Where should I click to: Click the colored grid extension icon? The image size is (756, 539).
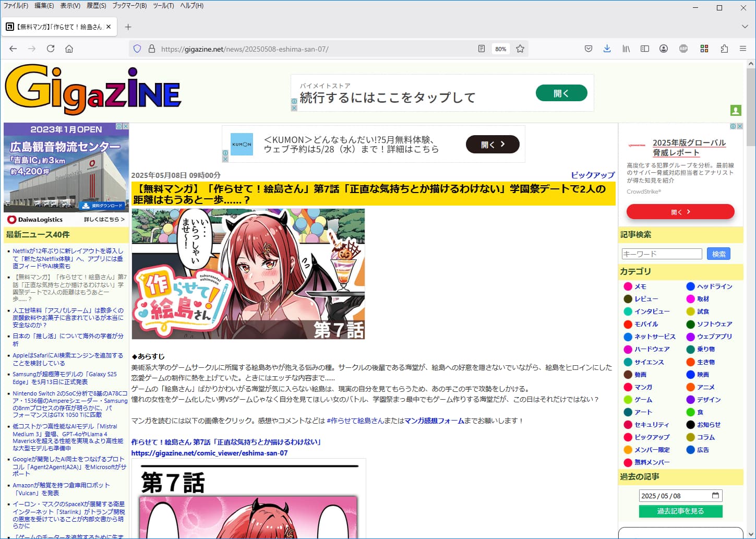[x=704, y=49]
